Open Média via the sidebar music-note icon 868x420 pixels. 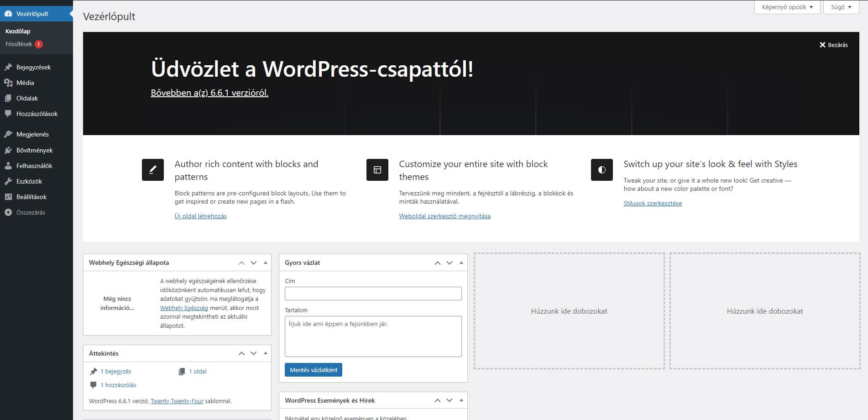(8, 83)
